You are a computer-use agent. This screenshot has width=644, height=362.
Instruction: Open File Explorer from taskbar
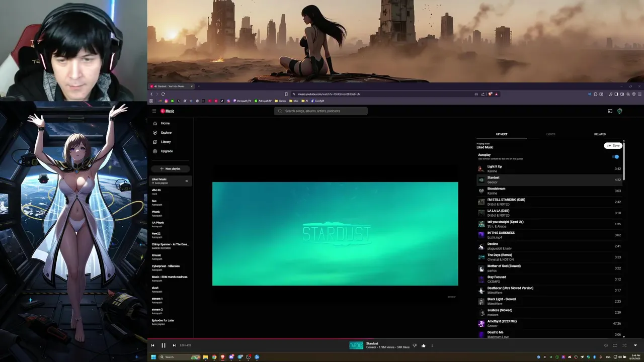tap(206, 357)
